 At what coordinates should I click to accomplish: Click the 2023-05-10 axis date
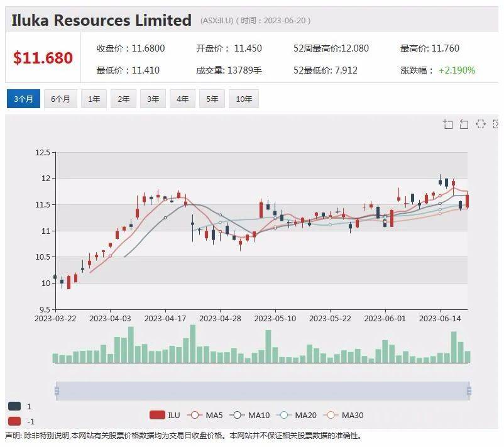275,318
